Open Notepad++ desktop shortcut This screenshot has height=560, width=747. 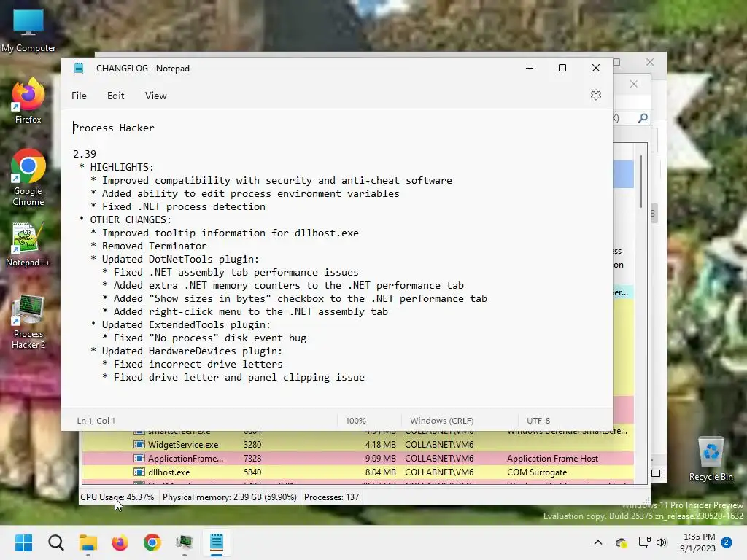coord(28,244)
